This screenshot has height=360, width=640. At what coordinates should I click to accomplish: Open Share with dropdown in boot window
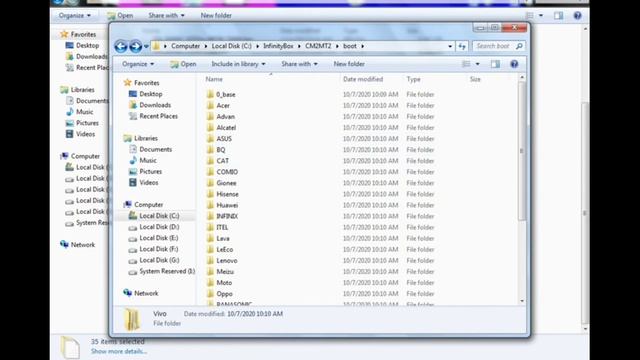299,64
